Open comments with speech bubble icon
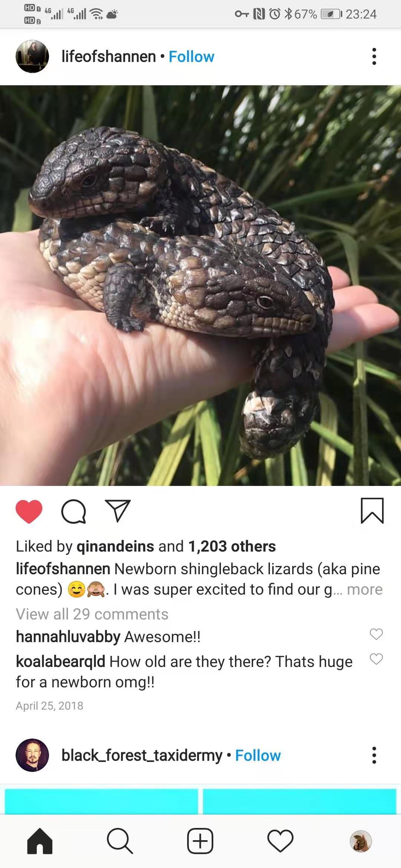Image resolution: width=401 pixels, height=868 pixels. click(x=74, y=512)
